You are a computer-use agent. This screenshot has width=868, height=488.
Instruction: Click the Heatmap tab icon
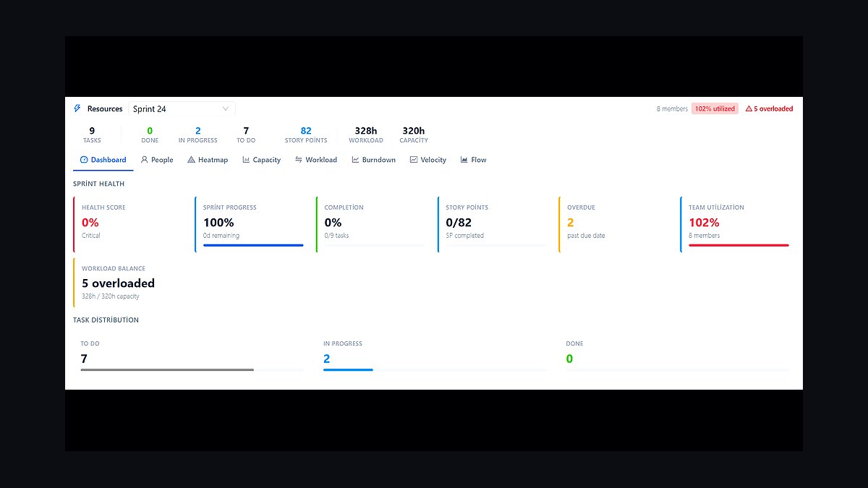tap(191, 160)
